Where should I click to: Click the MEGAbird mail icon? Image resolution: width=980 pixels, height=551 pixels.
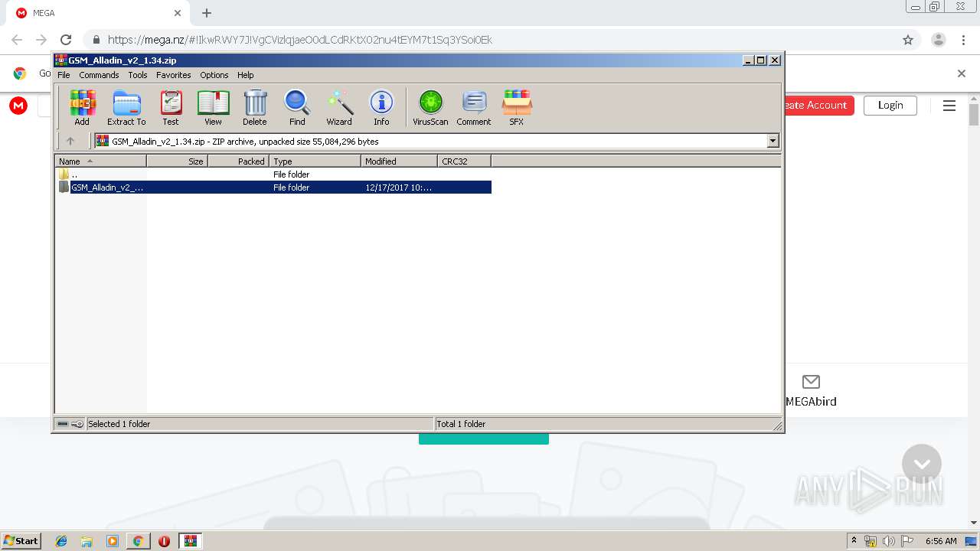coord(811,381)
